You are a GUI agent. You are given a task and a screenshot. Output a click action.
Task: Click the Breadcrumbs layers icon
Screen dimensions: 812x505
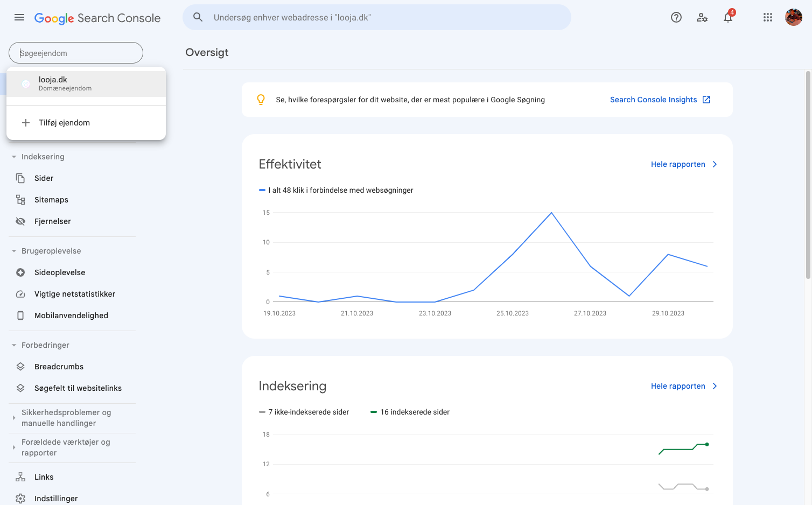click(x=20, y=367)
